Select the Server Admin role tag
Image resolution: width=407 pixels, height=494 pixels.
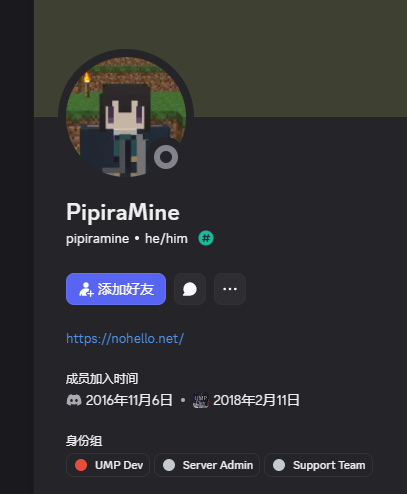point(207,465)
